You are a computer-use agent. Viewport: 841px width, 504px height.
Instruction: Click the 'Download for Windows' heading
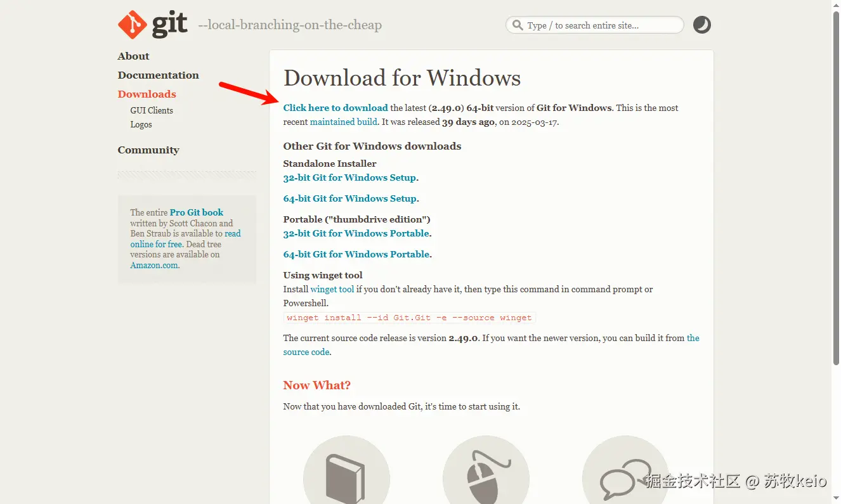tap(402, 78)
